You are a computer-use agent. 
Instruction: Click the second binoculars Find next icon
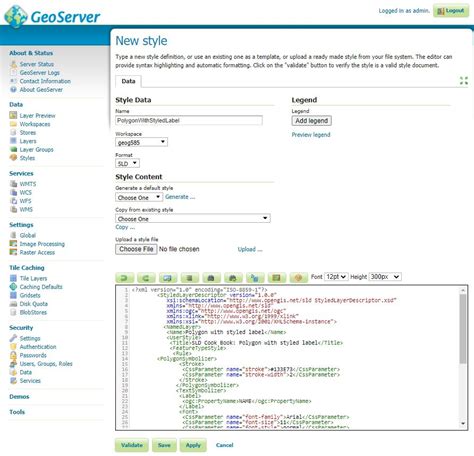coord(233,277)
